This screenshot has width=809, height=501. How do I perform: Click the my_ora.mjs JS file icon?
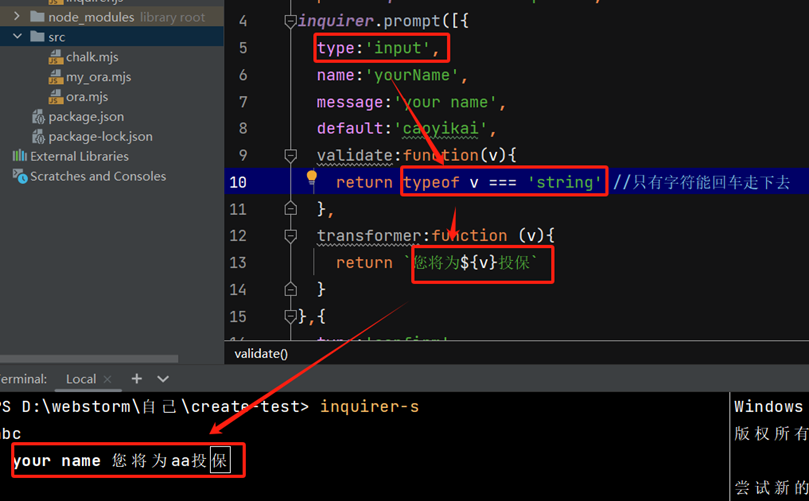(56, 77)
